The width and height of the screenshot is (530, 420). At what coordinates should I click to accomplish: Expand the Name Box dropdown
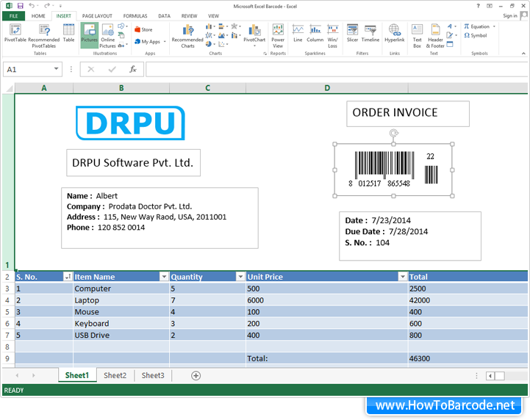(x=56, y=69)
